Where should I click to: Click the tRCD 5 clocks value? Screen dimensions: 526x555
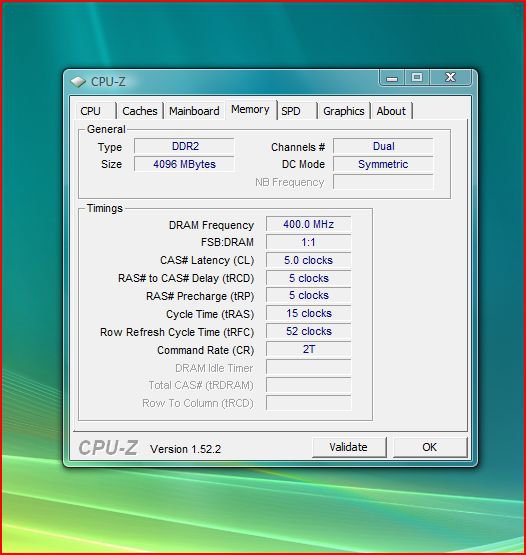click(309, 278)
